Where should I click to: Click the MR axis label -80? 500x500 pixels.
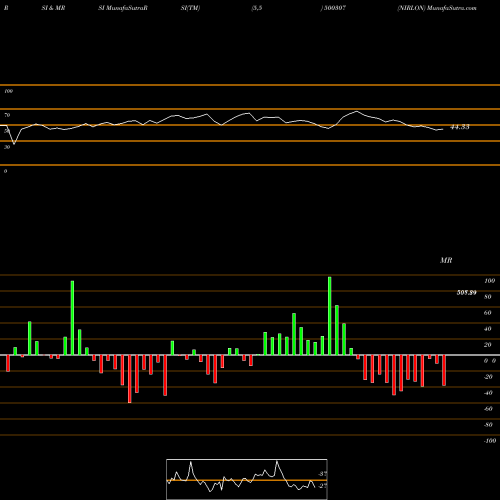[488, 425]
